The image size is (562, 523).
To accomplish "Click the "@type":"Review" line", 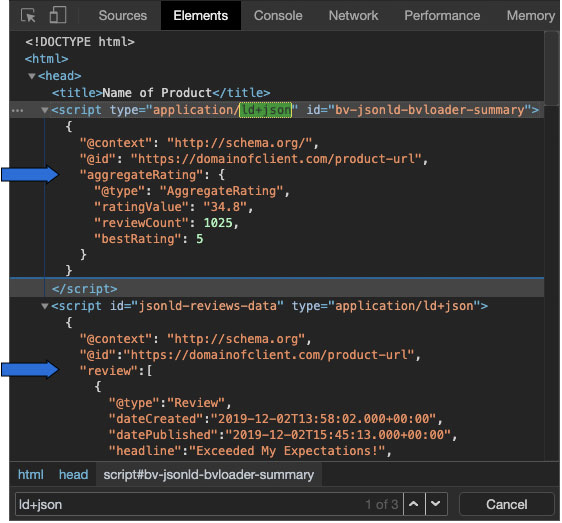I will [170, 403].
